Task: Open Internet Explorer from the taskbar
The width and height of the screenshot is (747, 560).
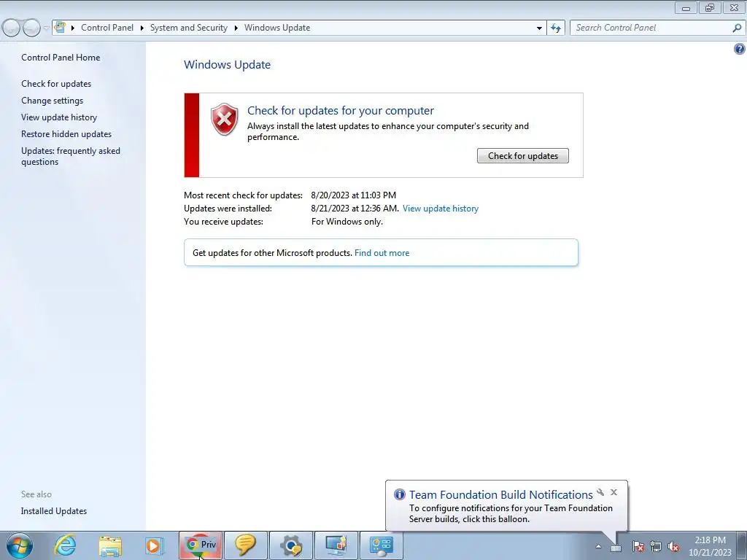Action: [x=65, y=545]
